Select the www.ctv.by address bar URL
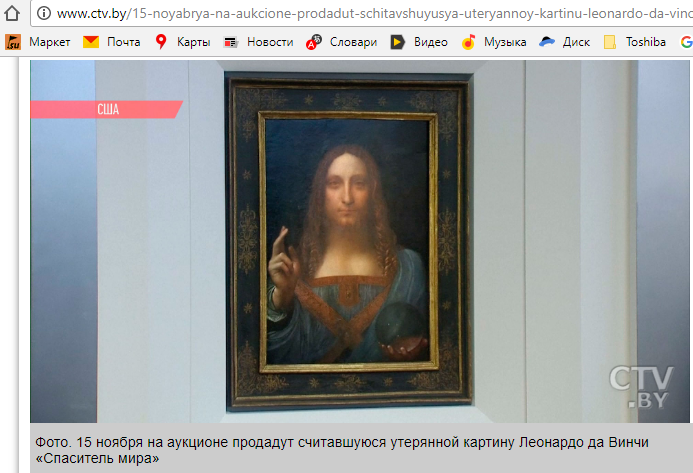The height and width of the screenshot is (473, 693). [x=375, y=14]
